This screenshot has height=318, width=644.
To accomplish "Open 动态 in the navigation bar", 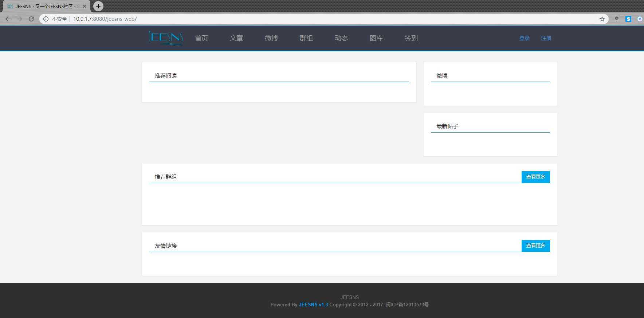I will tap(341, 38).
